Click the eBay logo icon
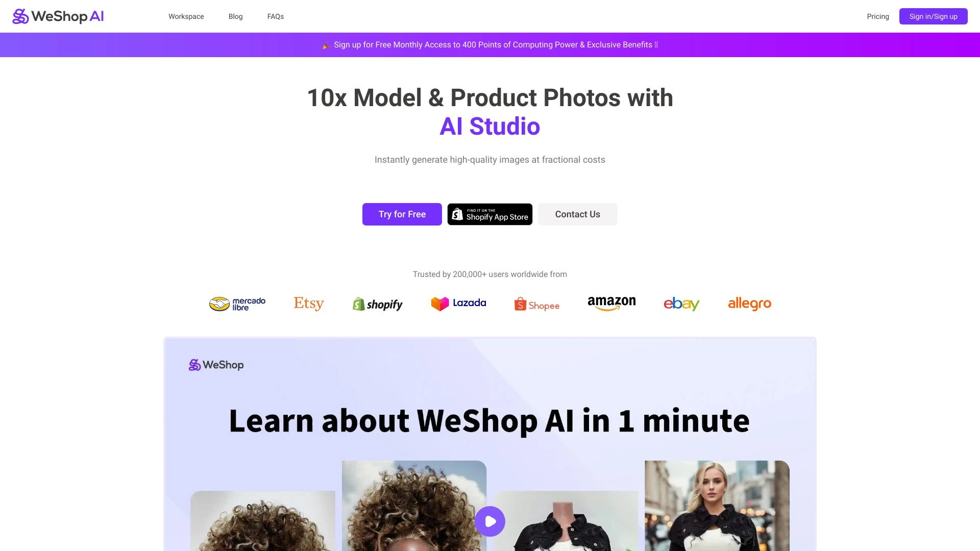Screen dimensions: 980x551 pyautogui.click(x=681, y=304)
